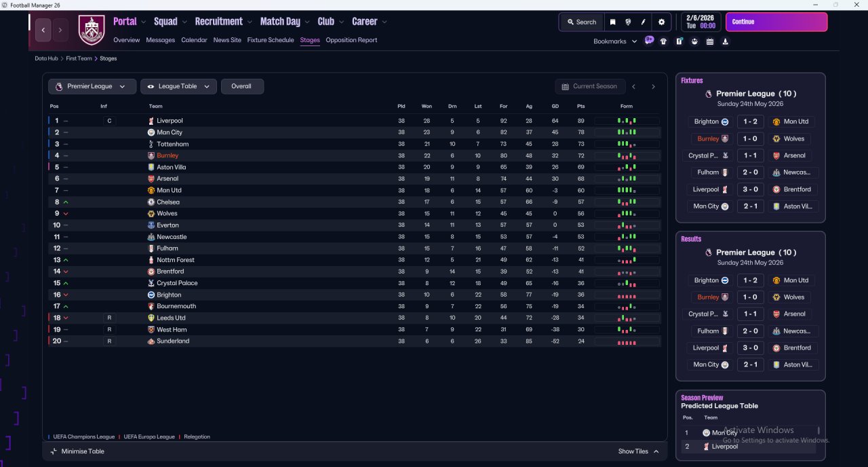Click the people group icon in bookmarks bar

coord(694,41)
